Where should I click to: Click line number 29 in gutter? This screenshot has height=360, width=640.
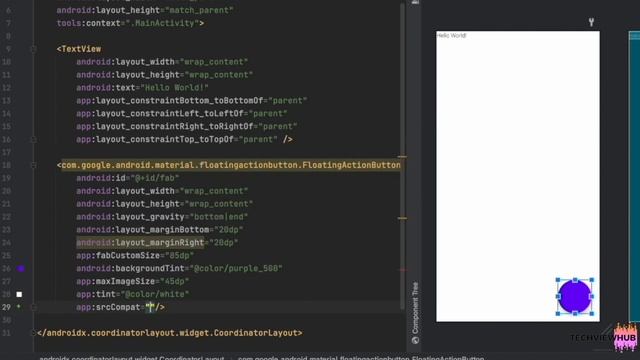tap(6, 307)
